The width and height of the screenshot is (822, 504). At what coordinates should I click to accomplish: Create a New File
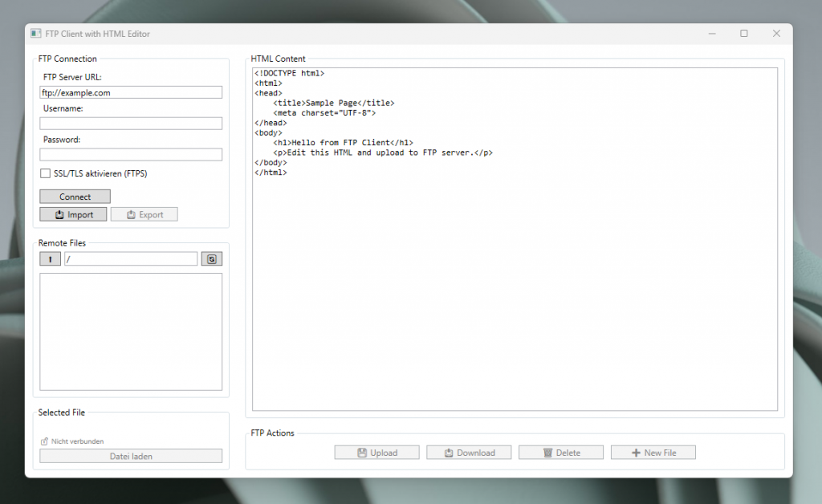pos(653,453)
